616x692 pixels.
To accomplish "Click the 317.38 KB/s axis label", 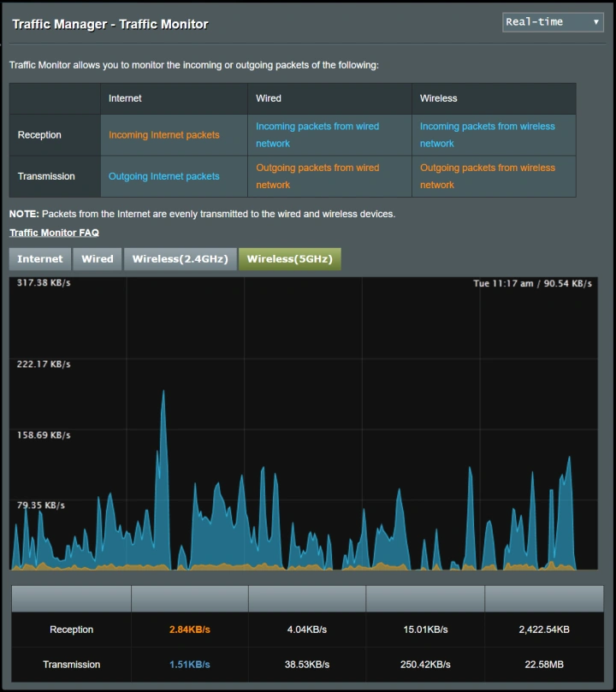I will click(x=44, y=283).
